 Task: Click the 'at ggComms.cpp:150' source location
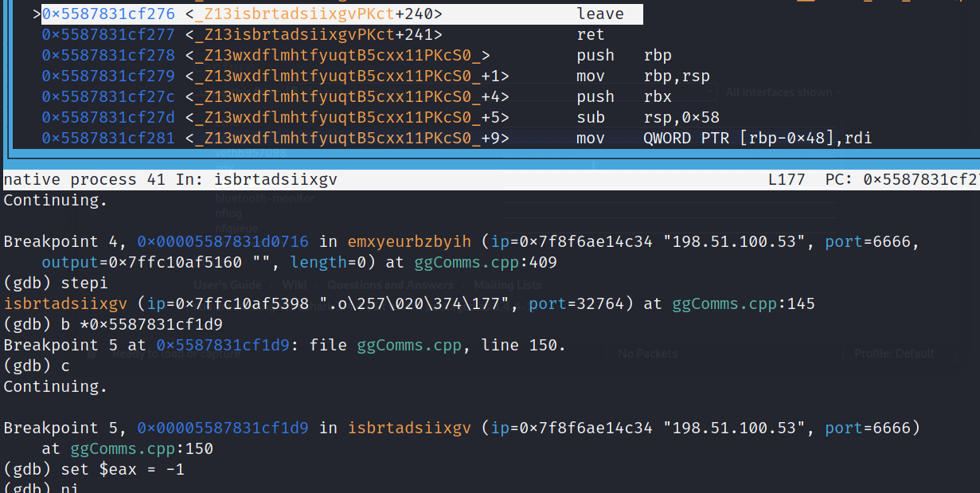(127, 448)
